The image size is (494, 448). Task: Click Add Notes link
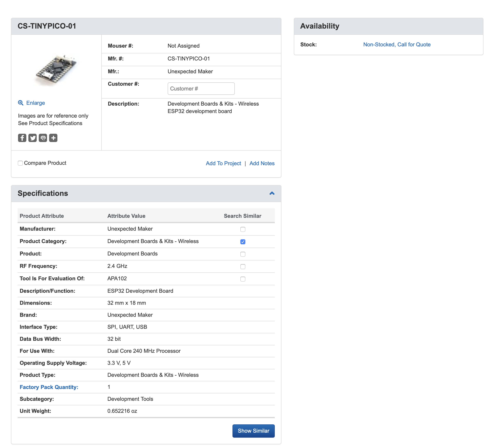point(262,163)
